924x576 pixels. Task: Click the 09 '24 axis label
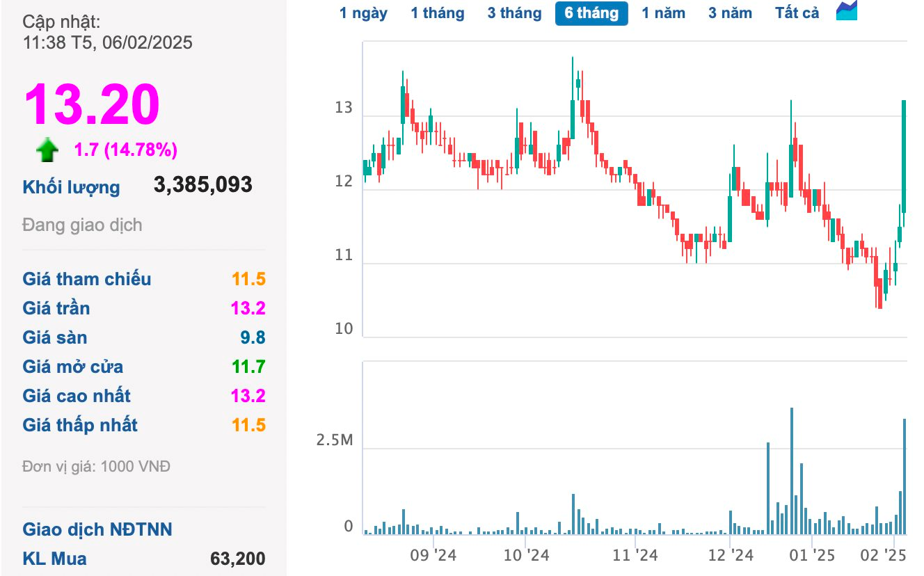click(x=433, y=556)
